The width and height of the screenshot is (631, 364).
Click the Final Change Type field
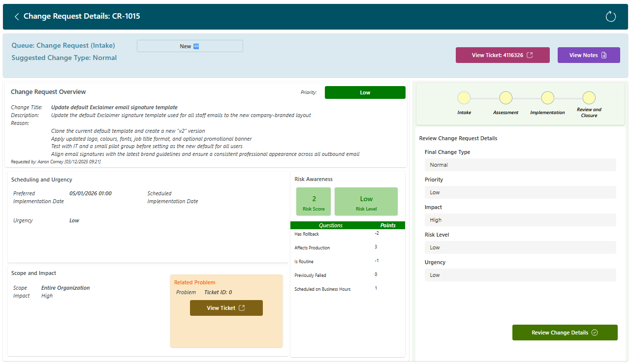point(520,165)
